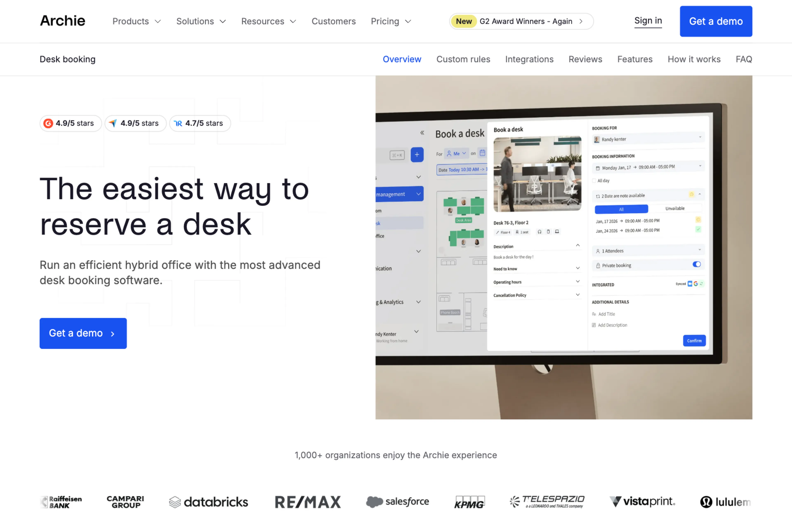Click the 4.7/5 stars rating badge
This screenshot has width=792, height=532.
coord(200,123)
